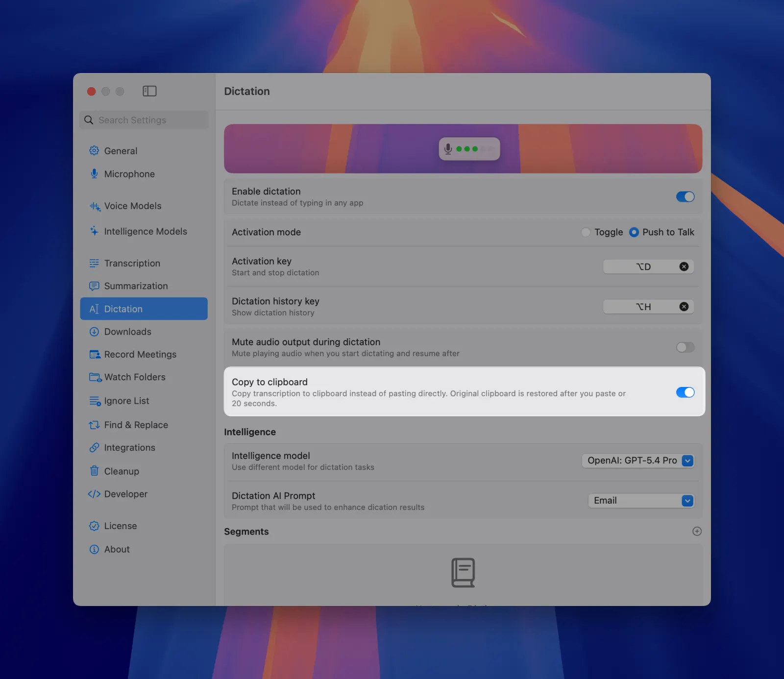Click the Summarization bubble icon
Screen dimensions: 784x679
[x=94, y=286]
